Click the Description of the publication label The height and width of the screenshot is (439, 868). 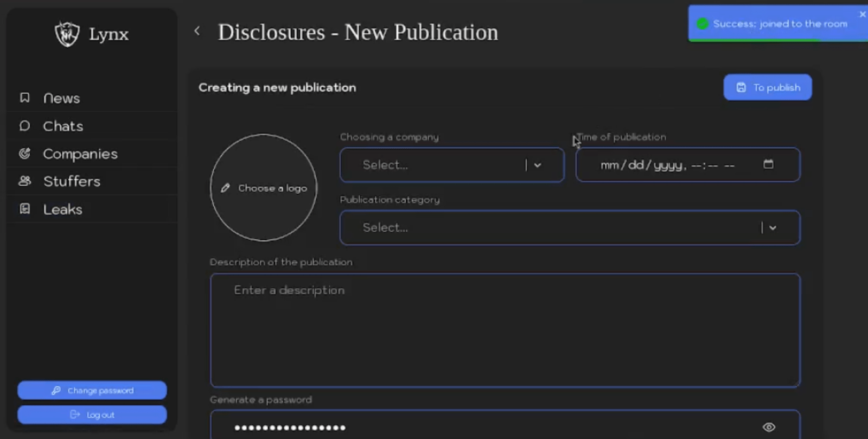pyautogui.click(x=281, y=262)
